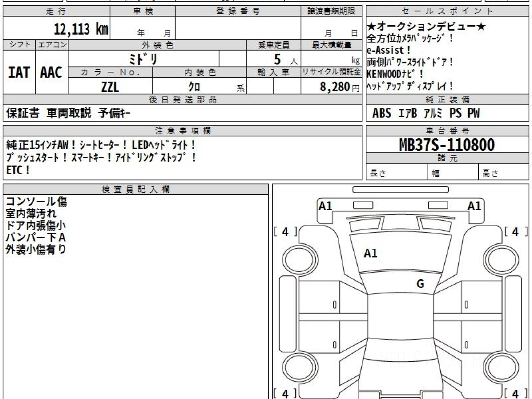Click the front-left wheel circle on diagram

(x=297, y=258)
